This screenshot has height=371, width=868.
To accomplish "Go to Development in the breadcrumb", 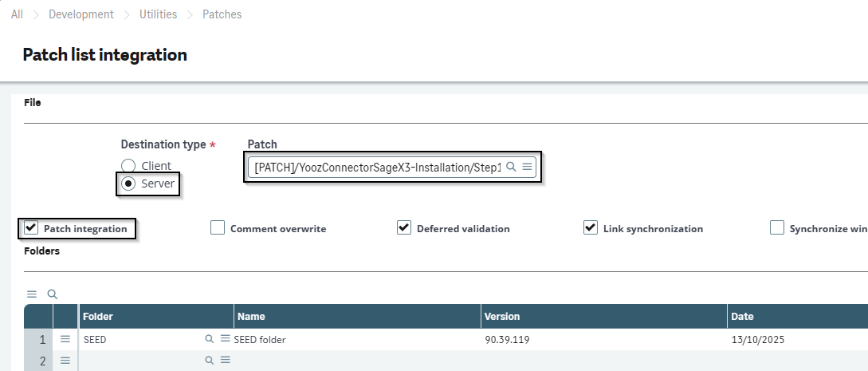I will (x=81, y=14).
